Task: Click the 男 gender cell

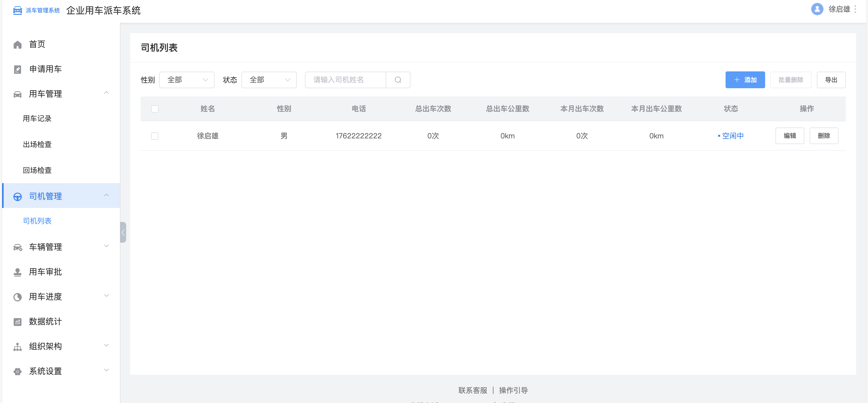Action: (284, 136)
